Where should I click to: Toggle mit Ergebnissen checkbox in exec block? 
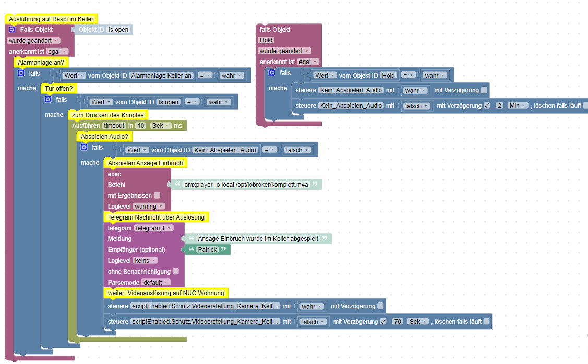point(157,196)
